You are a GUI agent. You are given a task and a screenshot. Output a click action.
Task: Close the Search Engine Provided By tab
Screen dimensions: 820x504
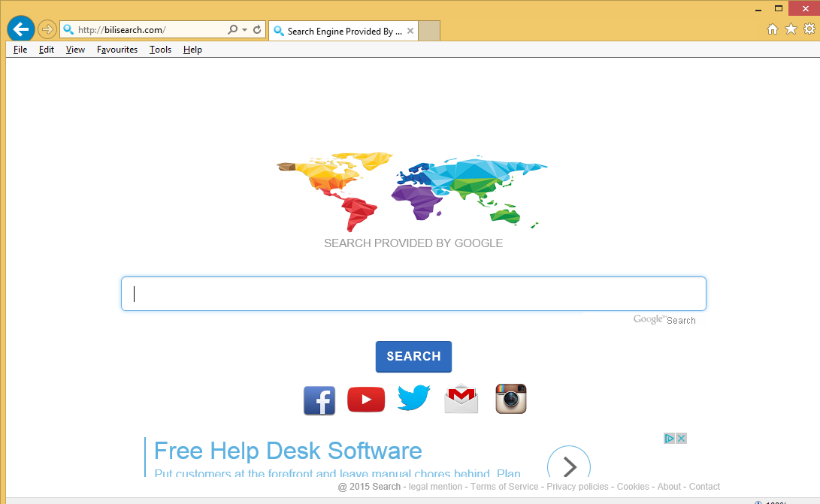[410, 31]
